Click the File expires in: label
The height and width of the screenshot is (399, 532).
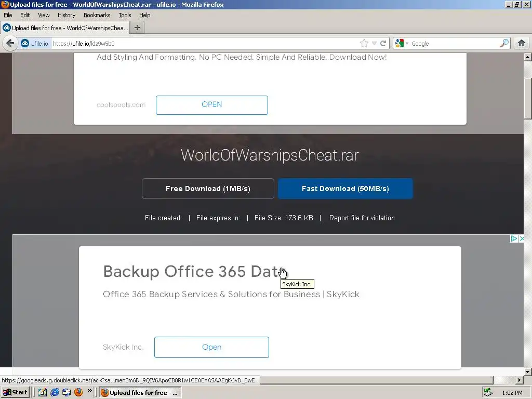tap(218, 218)
